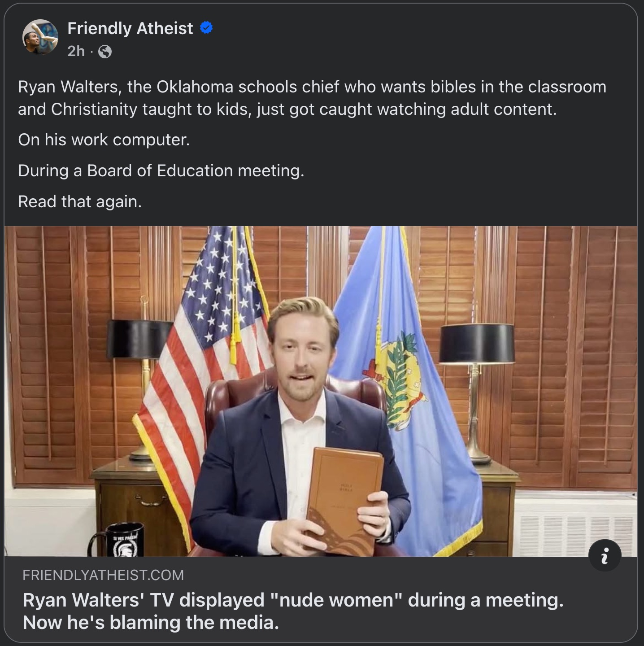Click the line "On his work computer."
644x646 pixels.
click(104, 140)
